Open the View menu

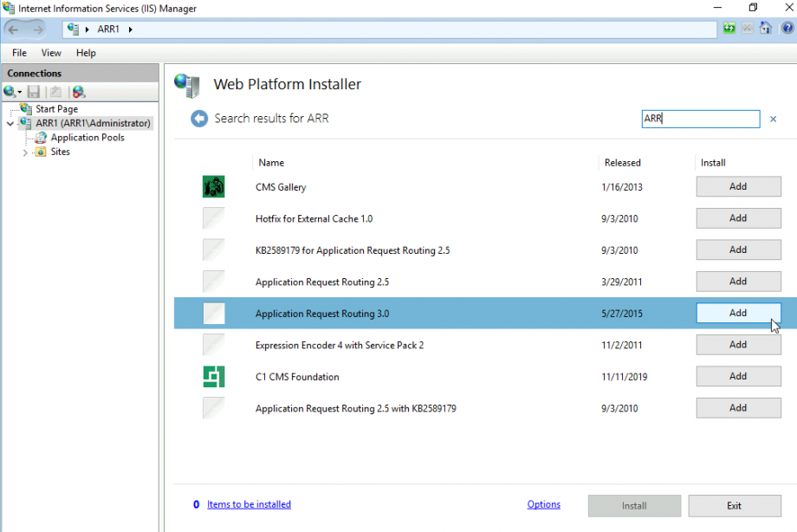click(50, 53)
